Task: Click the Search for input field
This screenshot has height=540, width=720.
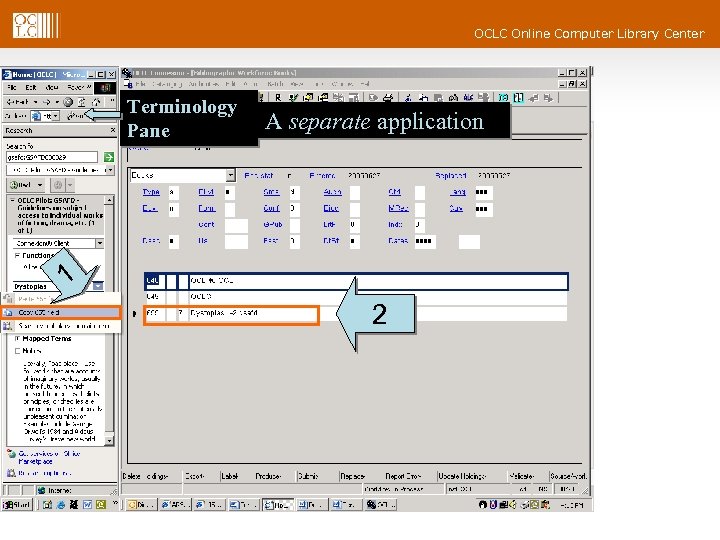Action: (52, 157)
